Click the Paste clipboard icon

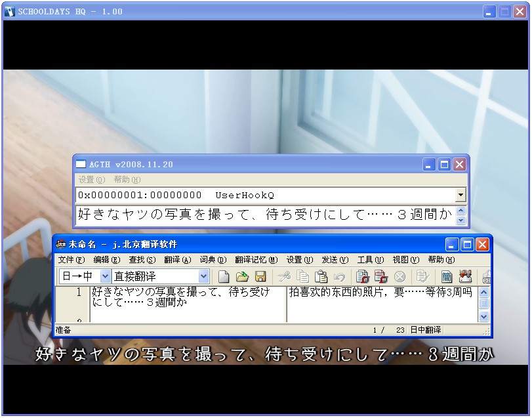pos(321,276)
